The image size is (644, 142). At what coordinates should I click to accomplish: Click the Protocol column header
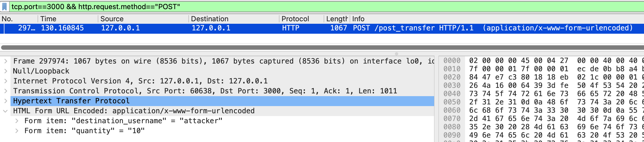(x=298, y=19)
